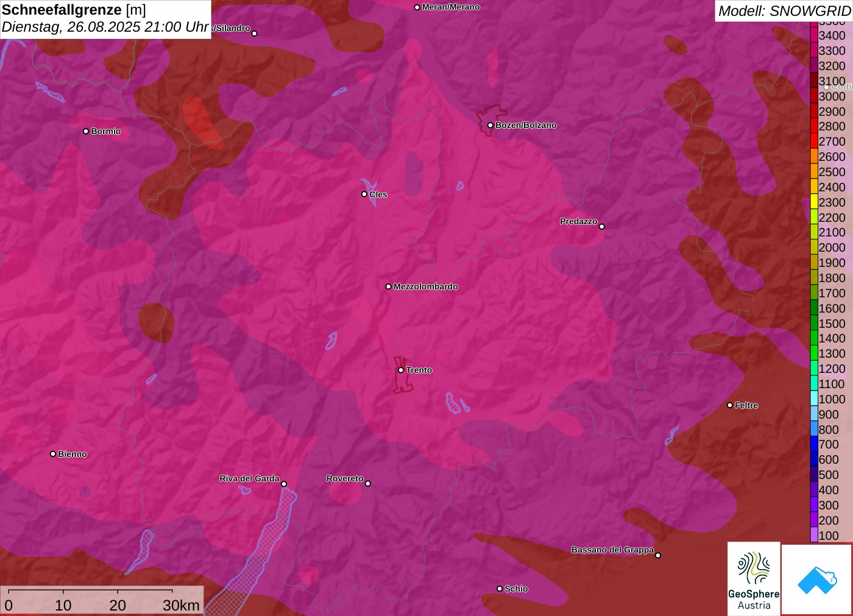Select the '2200' legend value

(832, 218)
